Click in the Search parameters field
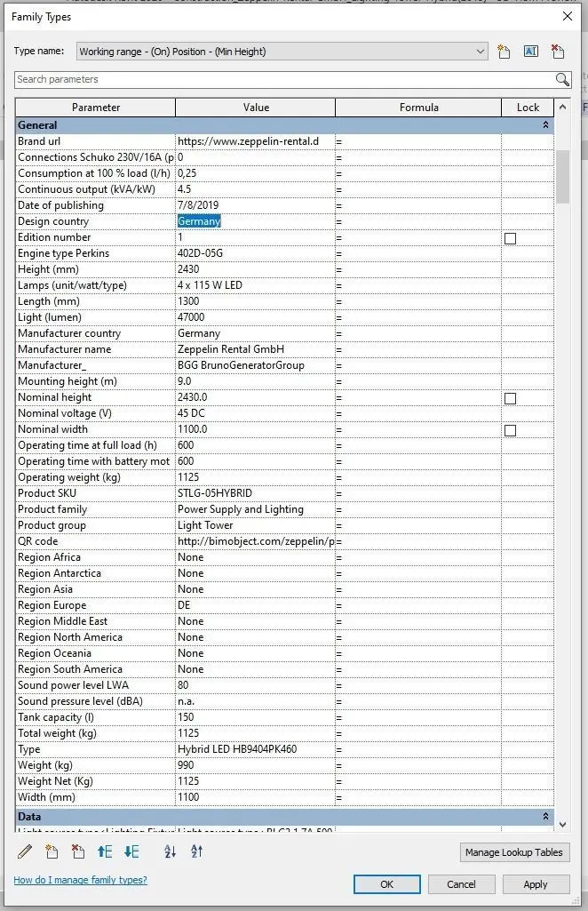Image resolution: width=588 pixels, height=911 pixels. (284, 79)
